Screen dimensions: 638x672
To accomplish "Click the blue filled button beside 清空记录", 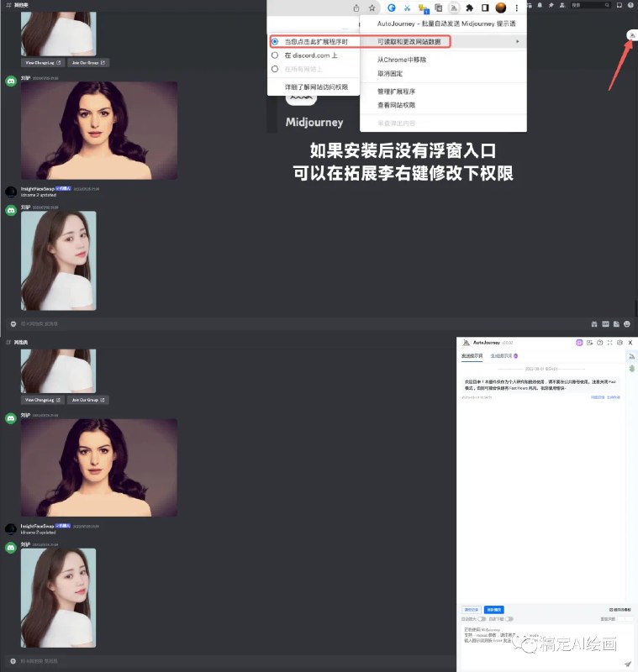I will coord(494,610).
